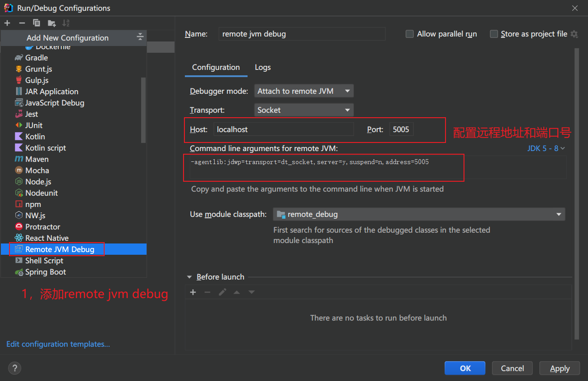Screen dimensions: 588x381
Task: Click the command line arguments text box
Action: [378, 167]
